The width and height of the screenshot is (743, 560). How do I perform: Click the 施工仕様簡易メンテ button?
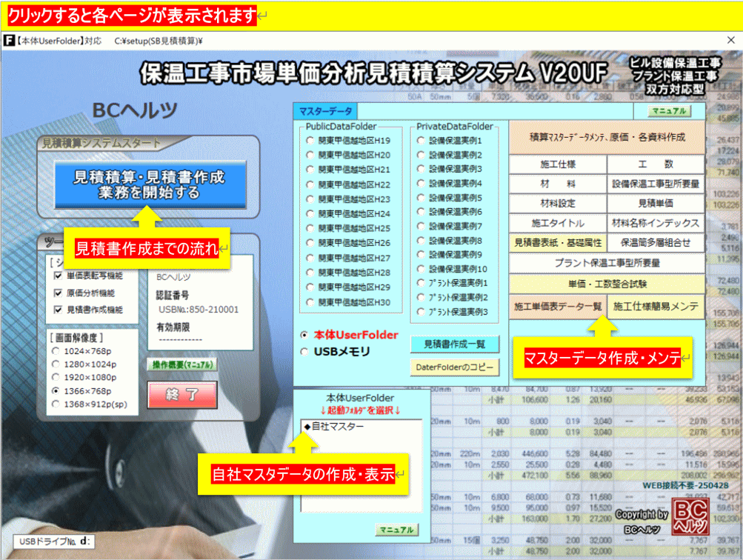[656, 307]
